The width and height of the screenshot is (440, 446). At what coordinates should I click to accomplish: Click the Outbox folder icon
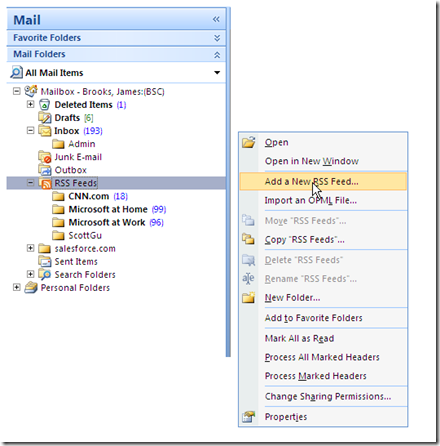(x=45, y=170)
